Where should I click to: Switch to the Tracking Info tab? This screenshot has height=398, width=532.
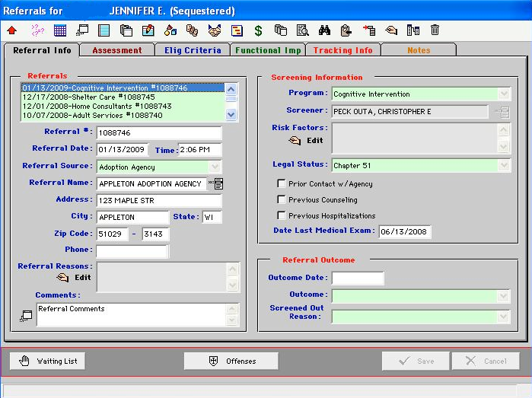(343, 50)
